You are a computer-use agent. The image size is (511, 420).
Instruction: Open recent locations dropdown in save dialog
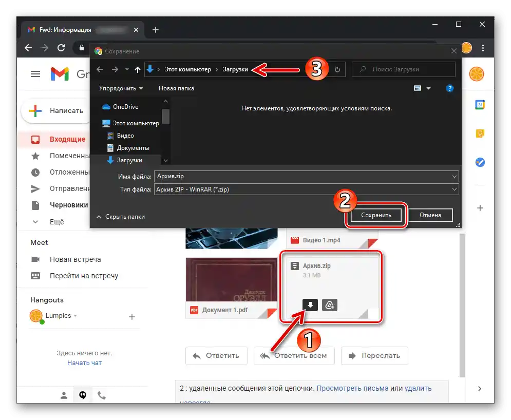click(x=127, y=69)
